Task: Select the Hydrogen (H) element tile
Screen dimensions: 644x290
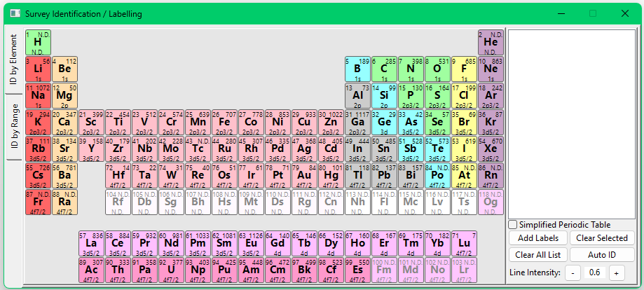Action: click(x=39, y=42)
